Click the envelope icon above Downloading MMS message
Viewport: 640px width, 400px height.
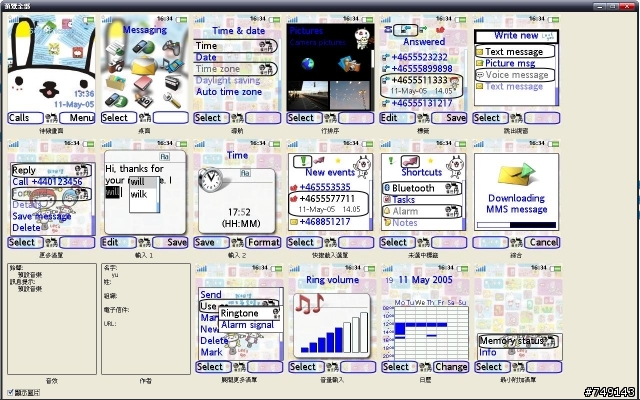[x=516, y=175]
